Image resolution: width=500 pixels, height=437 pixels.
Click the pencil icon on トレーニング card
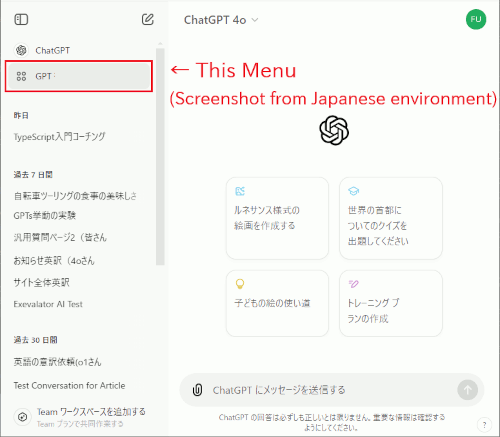[x=353, y=284]
